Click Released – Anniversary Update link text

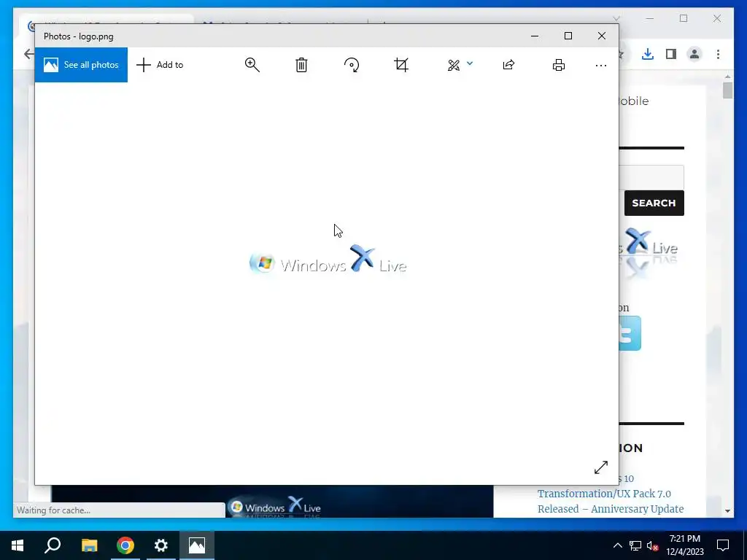pyautogui.click(x=611, y=509)
